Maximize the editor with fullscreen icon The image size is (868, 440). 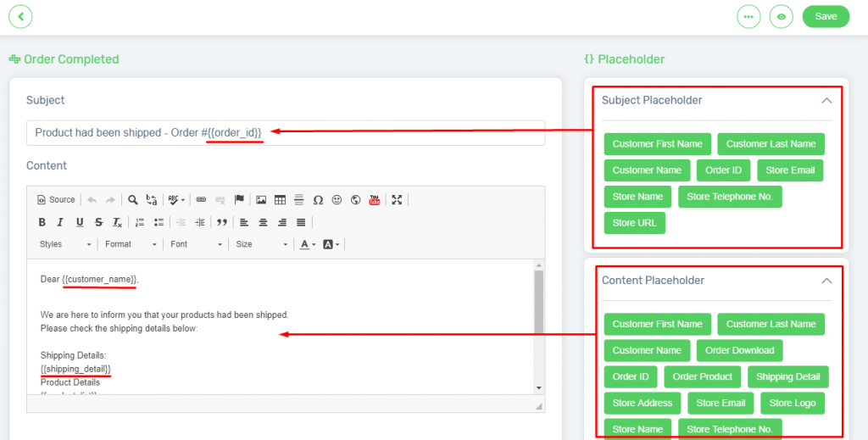point(397,200)
